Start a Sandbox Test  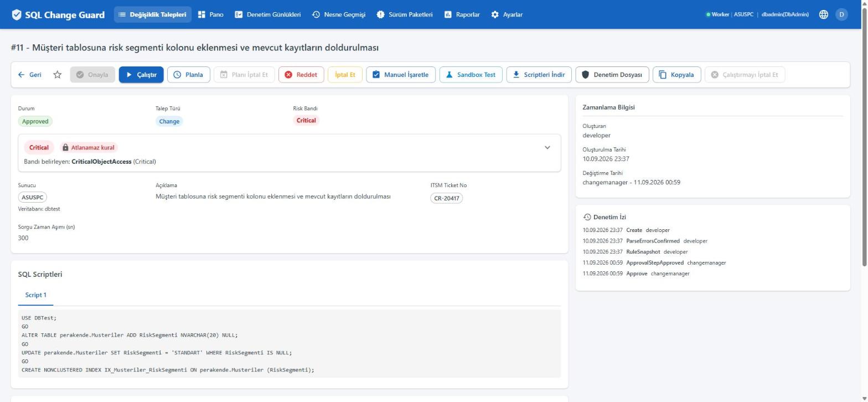pyautogui.click(x=471, y=75)
